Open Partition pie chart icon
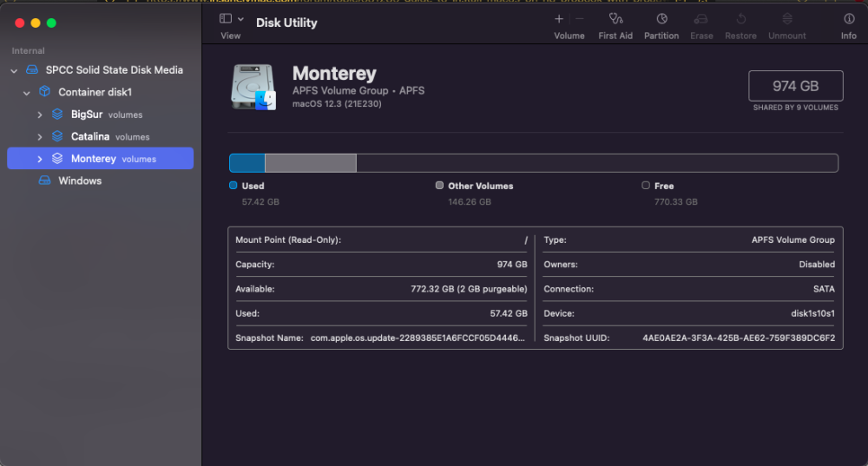Image resolution: width=868 pixels, height=466 pixels. pyautogui.click(x=661, y=19)
